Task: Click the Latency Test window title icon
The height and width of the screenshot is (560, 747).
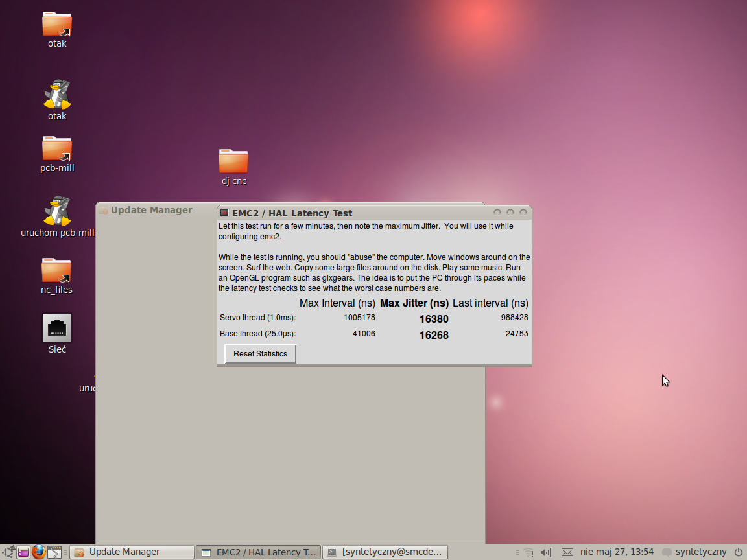Action: [224, 213]
